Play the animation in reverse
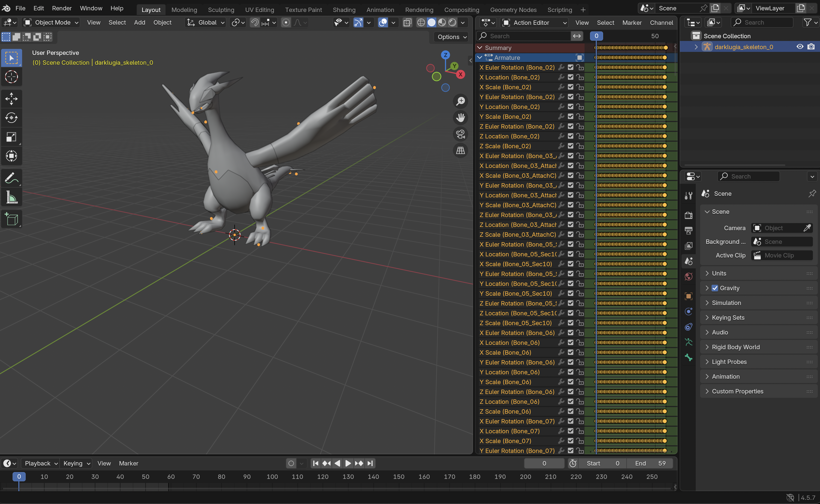820x504 pixels. click(x=337, y=463)
